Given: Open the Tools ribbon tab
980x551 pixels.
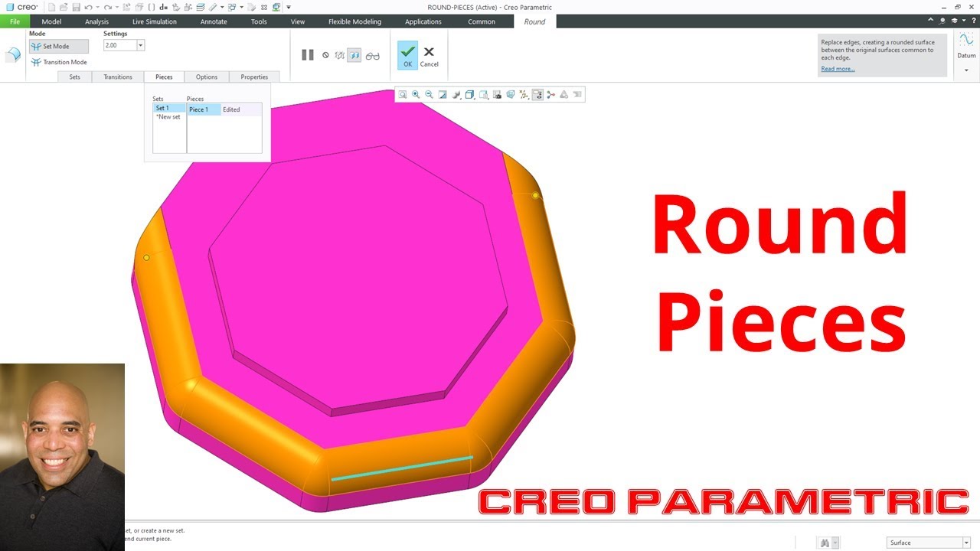Looking at the screenshot, I should (259, 21).
